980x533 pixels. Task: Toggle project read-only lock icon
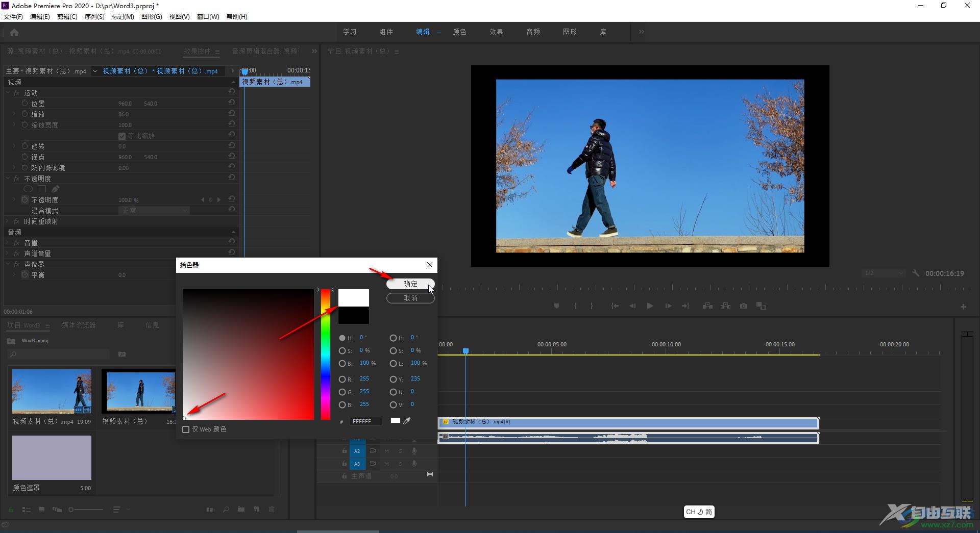pyautogui.click(x=11, y=510)
